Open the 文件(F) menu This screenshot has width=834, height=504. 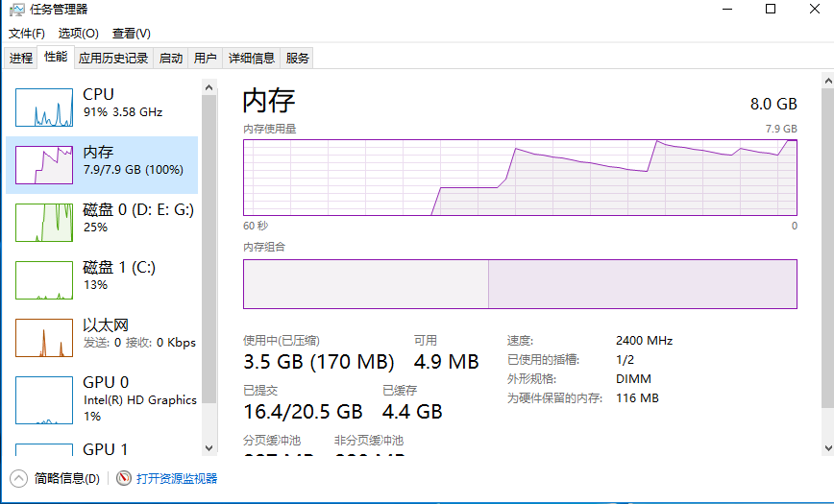[27, 34]
